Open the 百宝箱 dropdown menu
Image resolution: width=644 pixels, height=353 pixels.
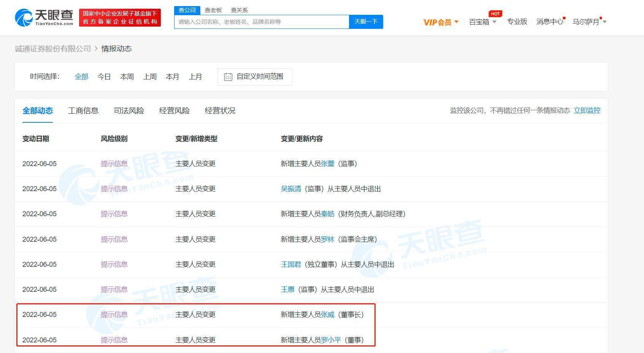click(x=482, y=22)
